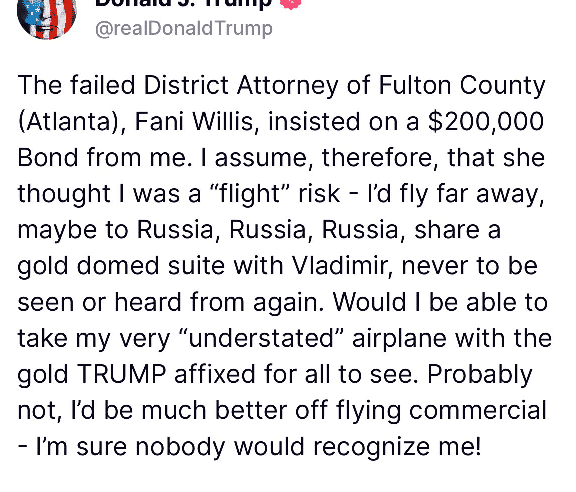The image size is (576, 492).
Task: Click the word "commercial" in post
Action: (x=478, y=410)
